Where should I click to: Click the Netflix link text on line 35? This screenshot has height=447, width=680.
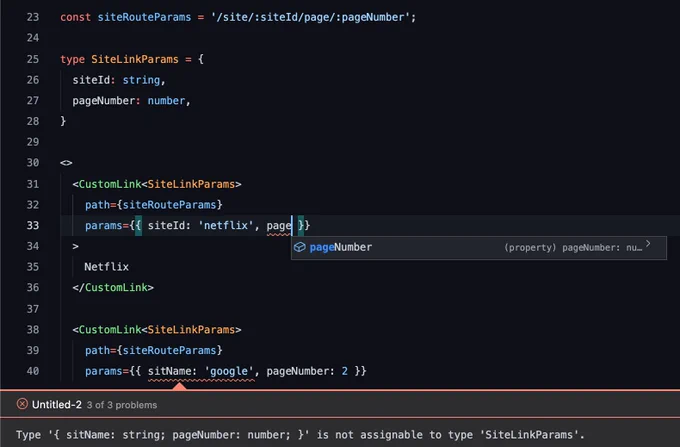tap(107, 267)
